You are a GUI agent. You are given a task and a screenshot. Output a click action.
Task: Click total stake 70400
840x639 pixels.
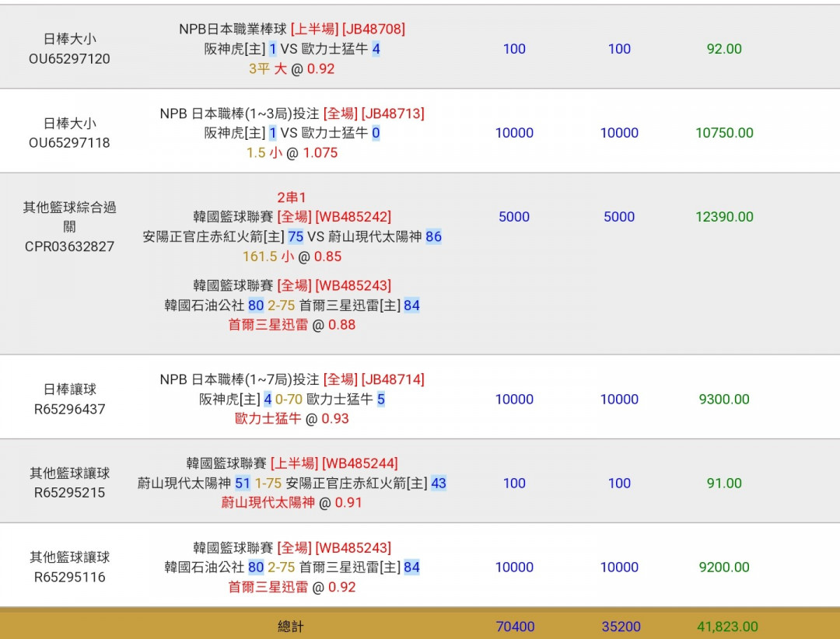click(515, 627)
